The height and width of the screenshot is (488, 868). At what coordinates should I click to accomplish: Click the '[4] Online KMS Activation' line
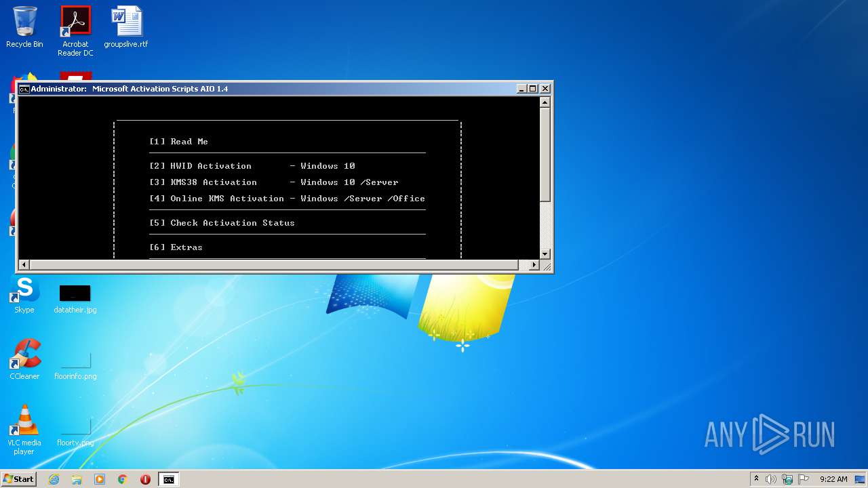pyautogui.click(x=287, y=199)
